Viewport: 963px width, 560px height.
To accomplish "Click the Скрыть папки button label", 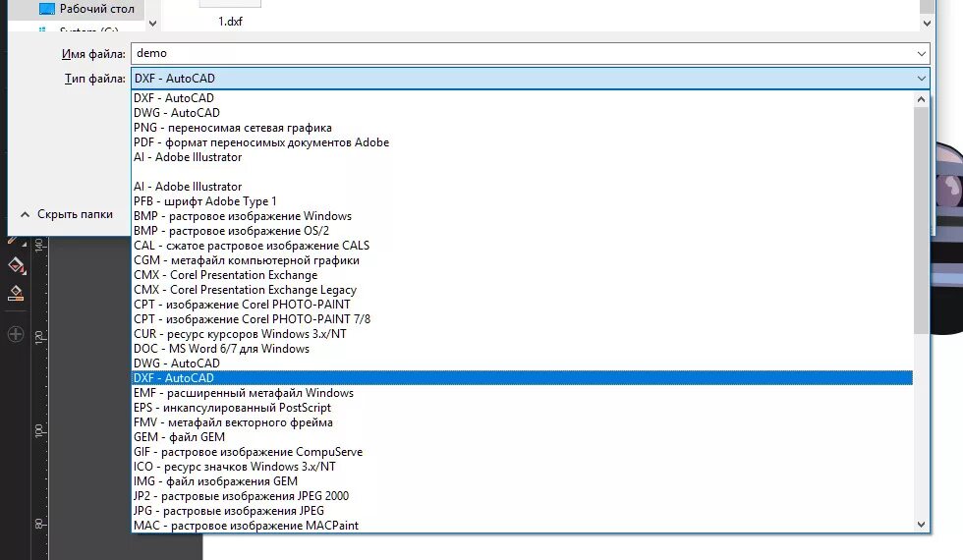I will point(75,214).
